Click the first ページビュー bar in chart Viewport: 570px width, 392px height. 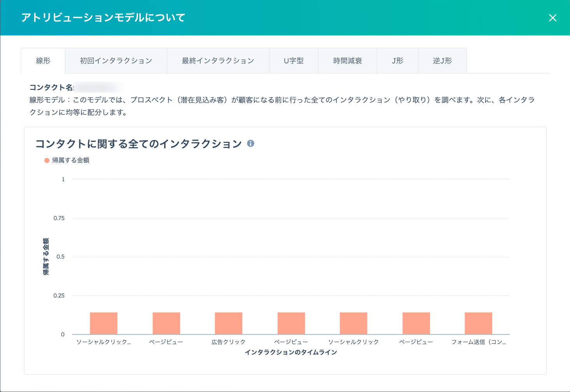pyautogui.click(x=166, y=323)
